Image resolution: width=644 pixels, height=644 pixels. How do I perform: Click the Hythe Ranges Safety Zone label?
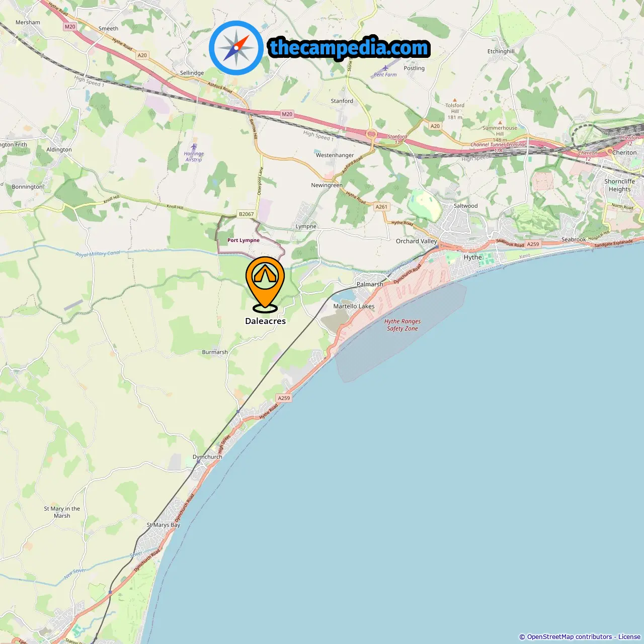coord(403,325)
